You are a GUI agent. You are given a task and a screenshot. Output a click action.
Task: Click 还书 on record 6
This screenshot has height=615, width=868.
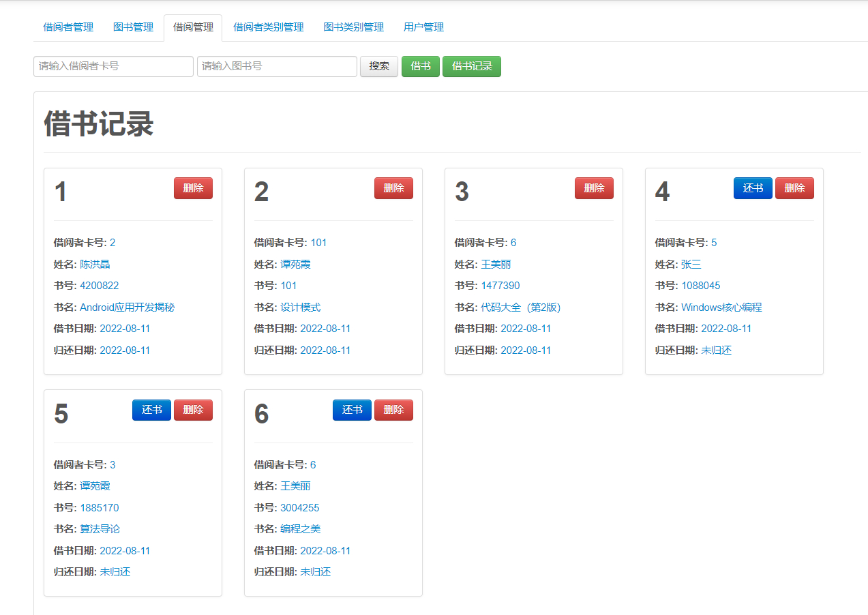coord(352,410)
